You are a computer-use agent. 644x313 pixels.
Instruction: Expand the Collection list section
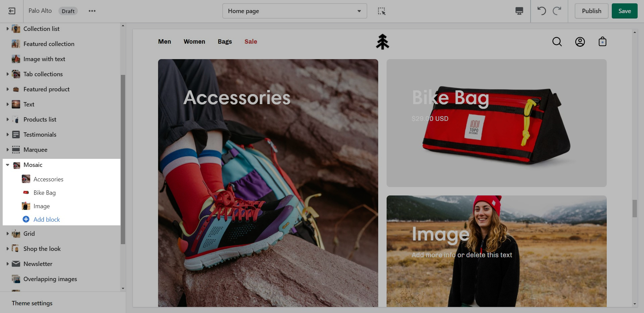[7, 29]
